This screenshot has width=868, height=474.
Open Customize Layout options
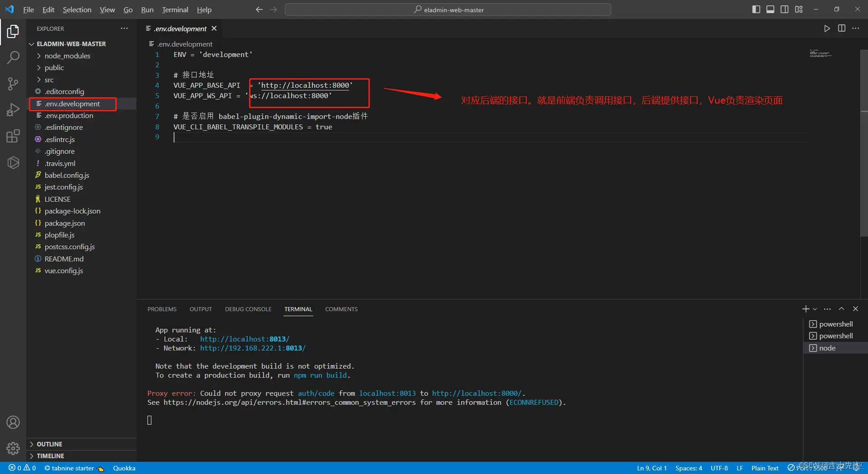(799, 9)
